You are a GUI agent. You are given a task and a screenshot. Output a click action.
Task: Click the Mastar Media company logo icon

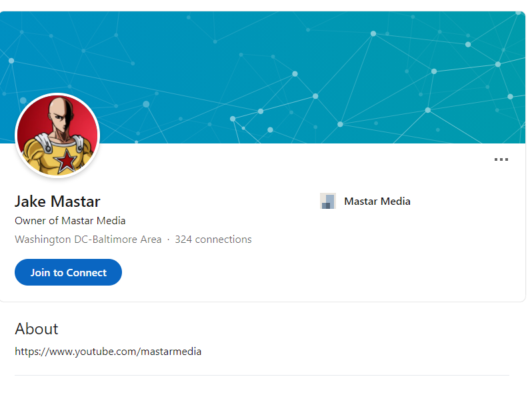point(328,201)
